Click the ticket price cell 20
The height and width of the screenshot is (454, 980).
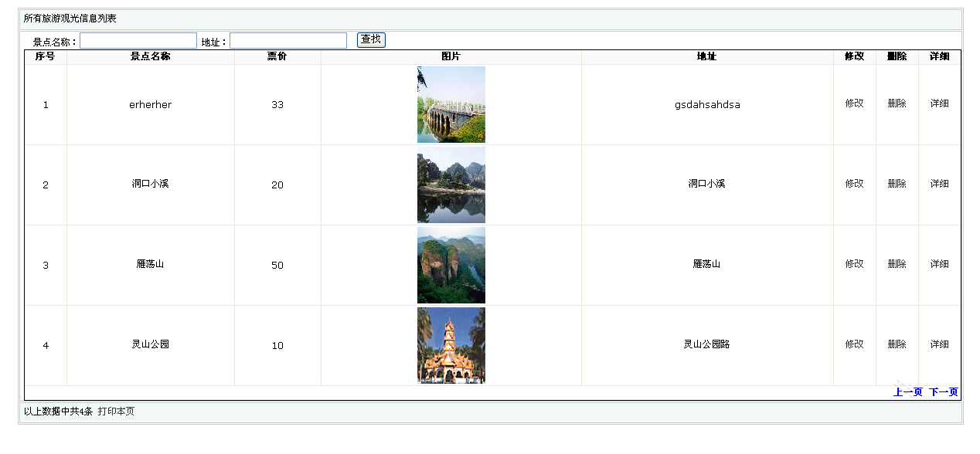click(x=277, y=185)
